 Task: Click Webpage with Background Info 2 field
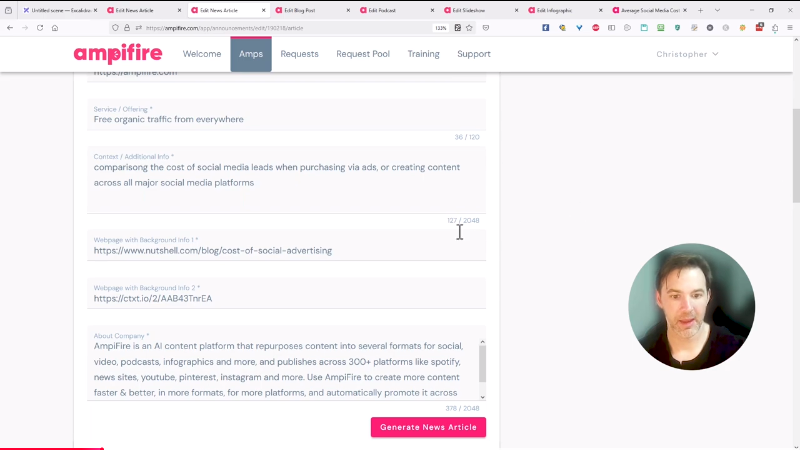pyautogui.click(x=286, y=294)
